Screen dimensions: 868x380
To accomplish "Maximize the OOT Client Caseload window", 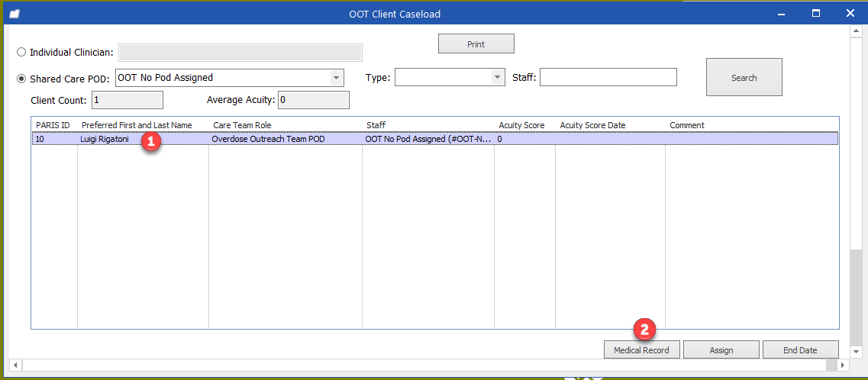I will click(x=815, y=13).
